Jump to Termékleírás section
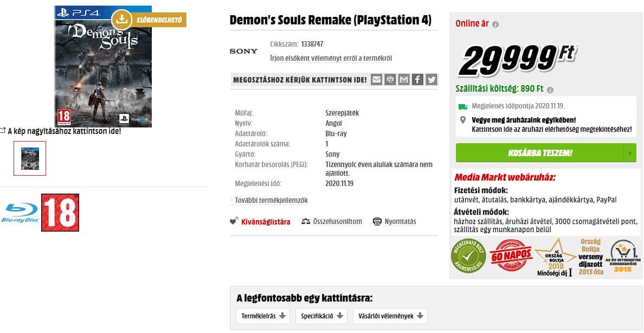 tap(263, 316)
